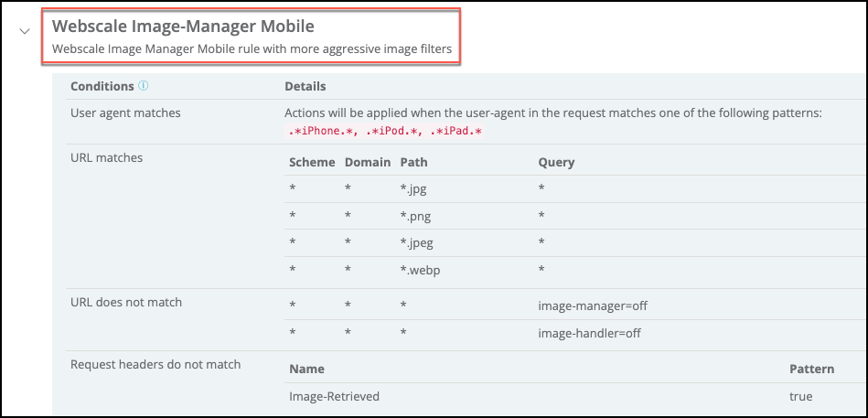Select the *.png path entry

pos(415,216)
